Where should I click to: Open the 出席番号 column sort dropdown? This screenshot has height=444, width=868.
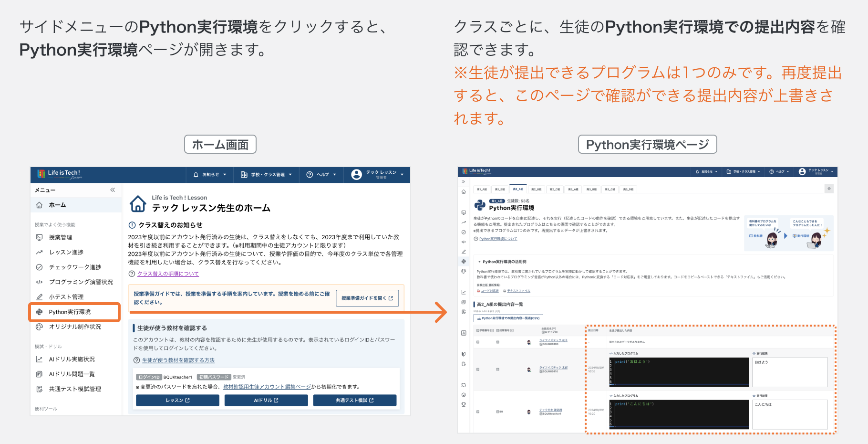point(512,330)
